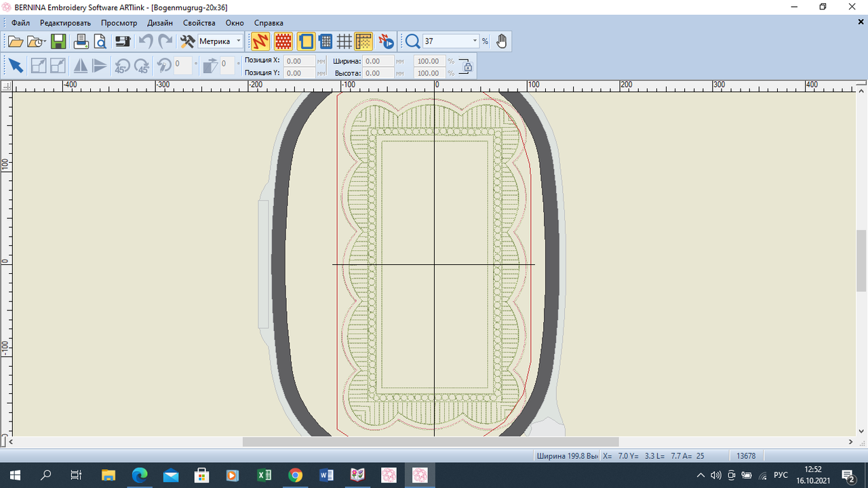This screenshot has height=488, width=868.
Task: Click the РУС language indicator
Action: click(781, 475)
